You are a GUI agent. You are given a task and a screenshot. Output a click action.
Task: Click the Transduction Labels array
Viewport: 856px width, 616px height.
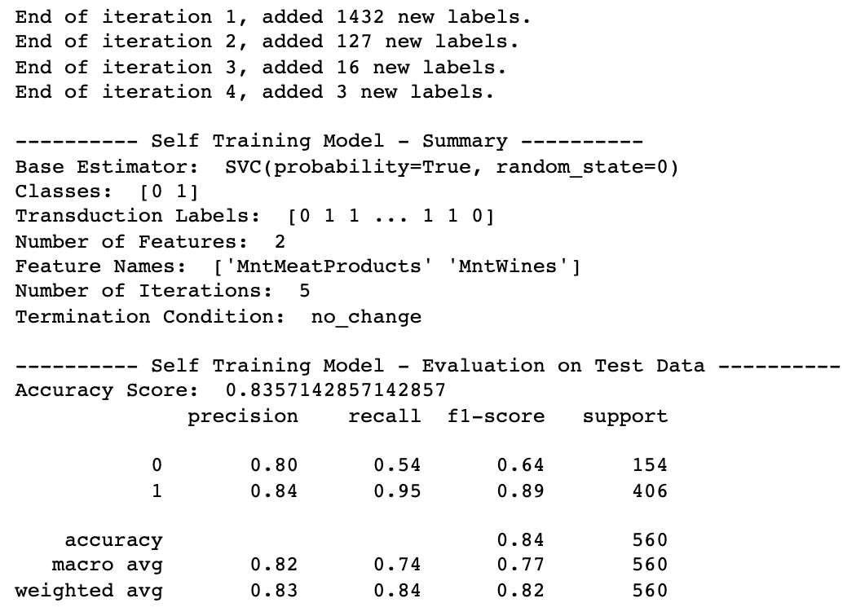390,216
